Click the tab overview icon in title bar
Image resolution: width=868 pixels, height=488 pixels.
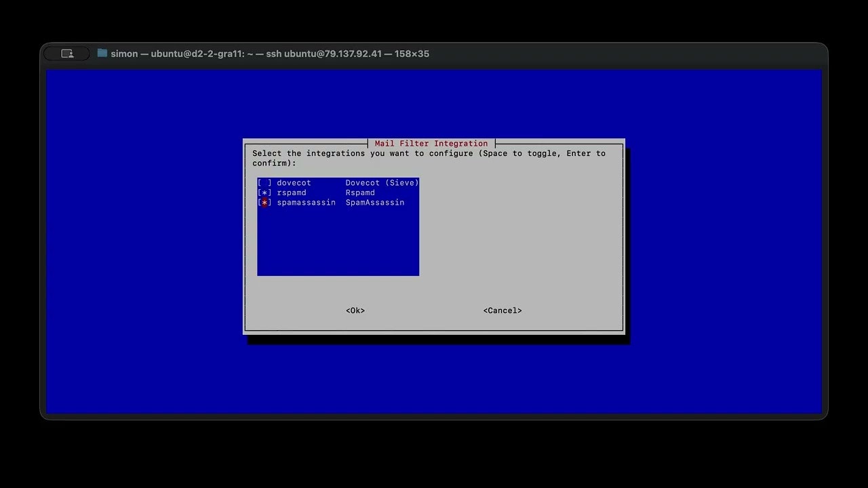(67, 54)
